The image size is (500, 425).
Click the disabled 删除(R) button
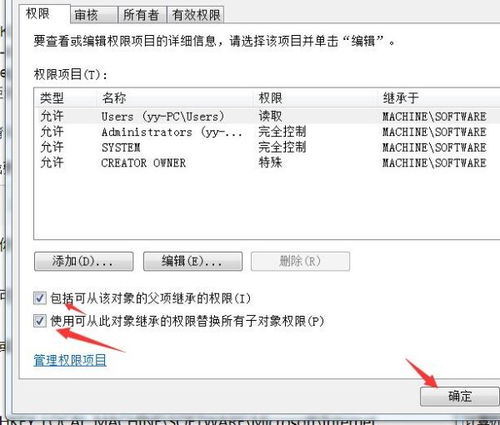click(x=300, y=261)
